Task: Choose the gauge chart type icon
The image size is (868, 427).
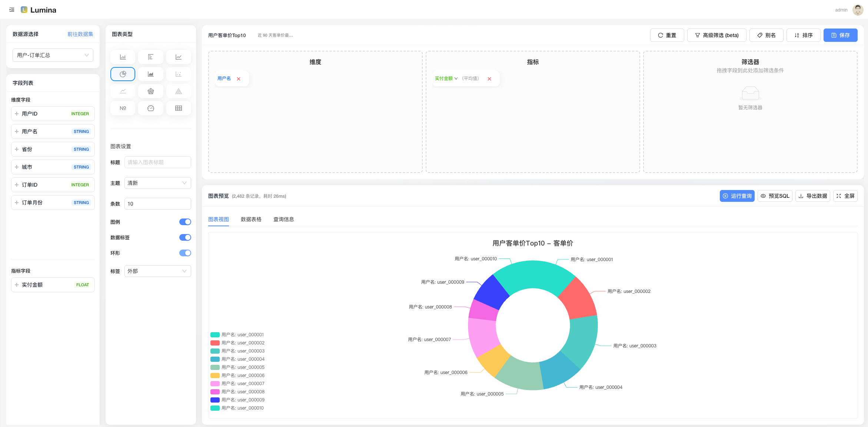Action: point(150,108)
